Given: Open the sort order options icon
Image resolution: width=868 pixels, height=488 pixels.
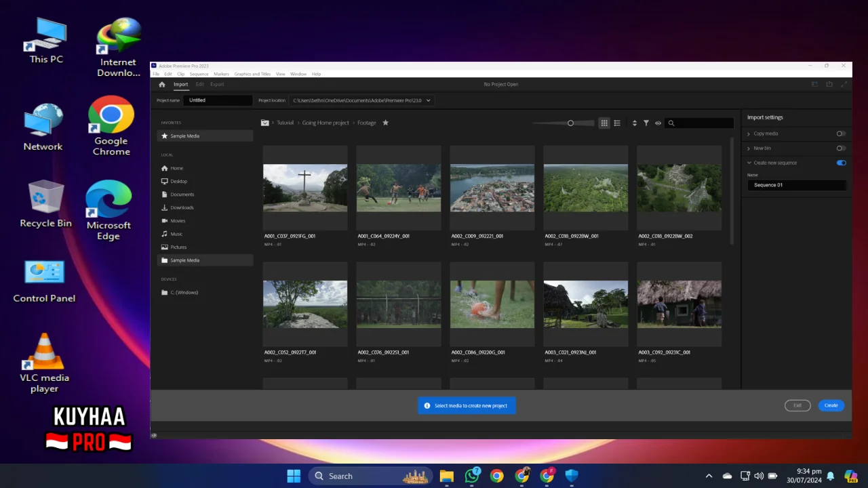Looking at the screenshot, I should coord(635,123).
